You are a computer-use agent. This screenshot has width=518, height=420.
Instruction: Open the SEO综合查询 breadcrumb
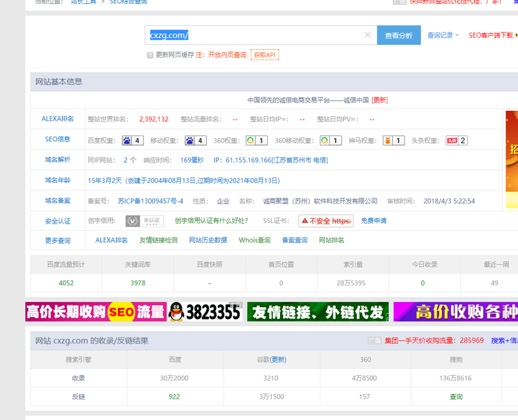[x=128, y=2]
